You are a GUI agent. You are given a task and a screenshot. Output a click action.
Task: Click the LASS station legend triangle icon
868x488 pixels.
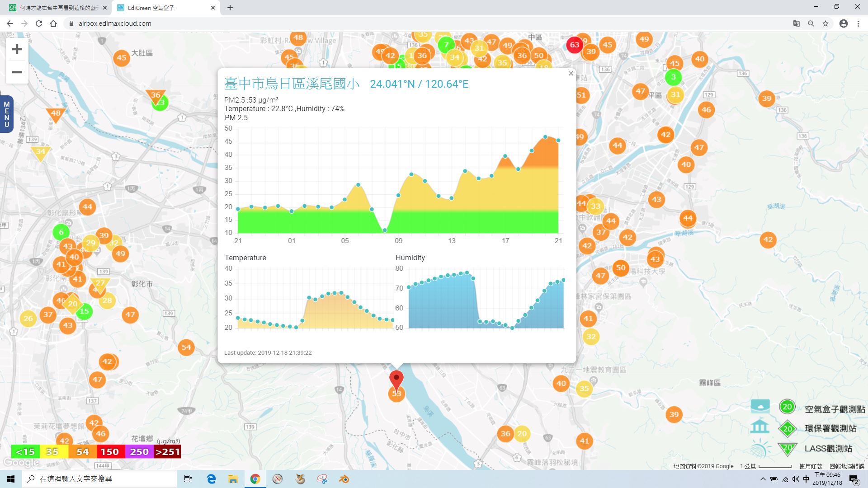coord(788,449)
